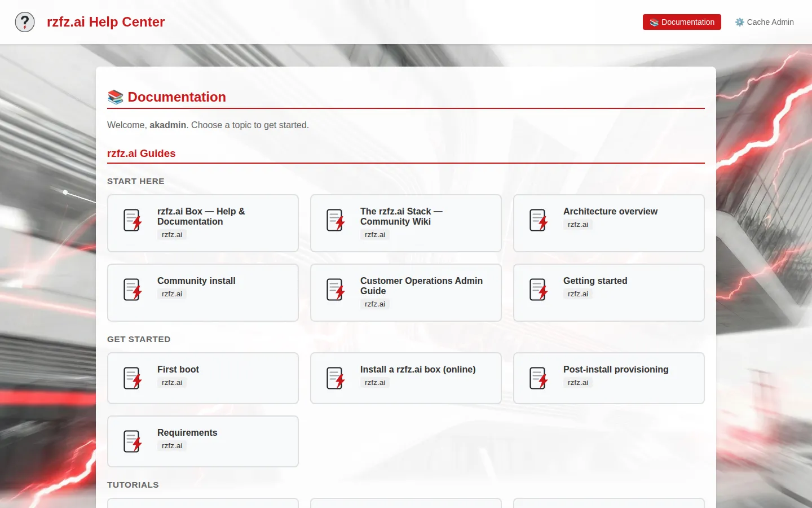Click document icon on Community install card
This screenshot has height=508, width=812.
[x=133, y=290]
